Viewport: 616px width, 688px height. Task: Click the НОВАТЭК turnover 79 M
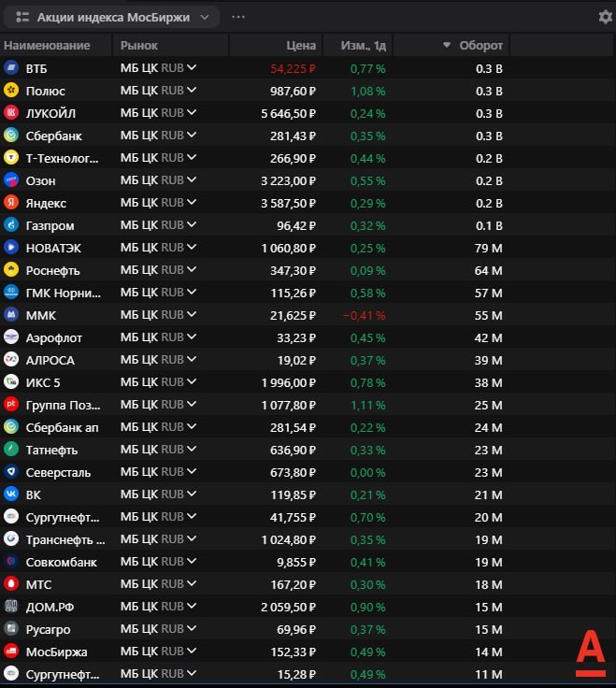click(x=488, y=249)
